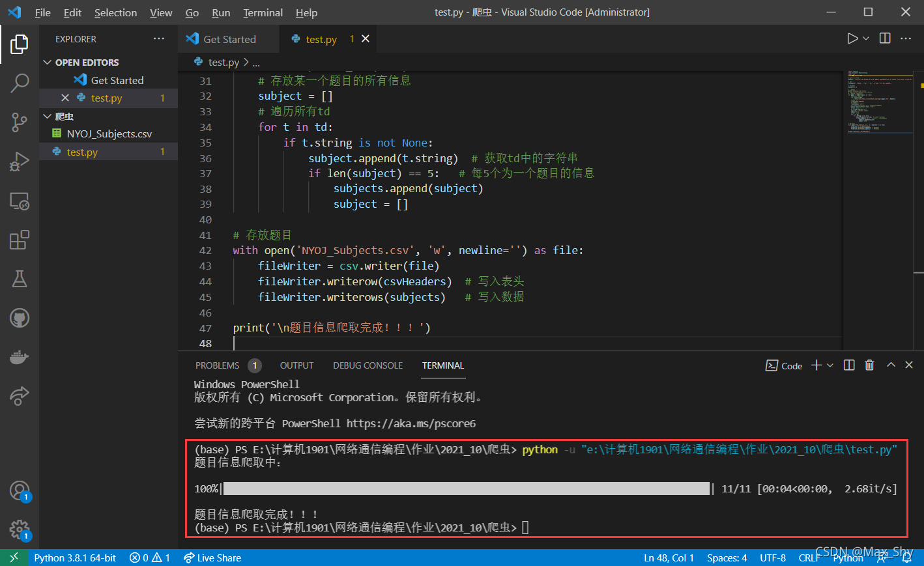924x566 pixels.
Task: Close test.py in Open Editors list
Action: click(65, 98)
